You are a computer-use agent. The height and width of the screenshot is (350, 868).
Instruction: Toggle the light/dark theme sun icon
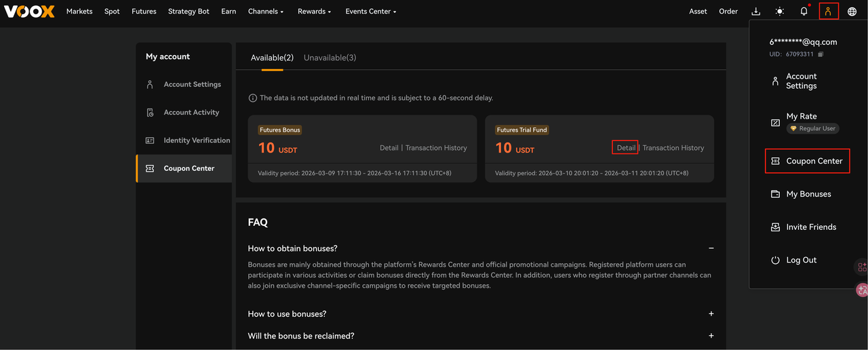[780, 12]
